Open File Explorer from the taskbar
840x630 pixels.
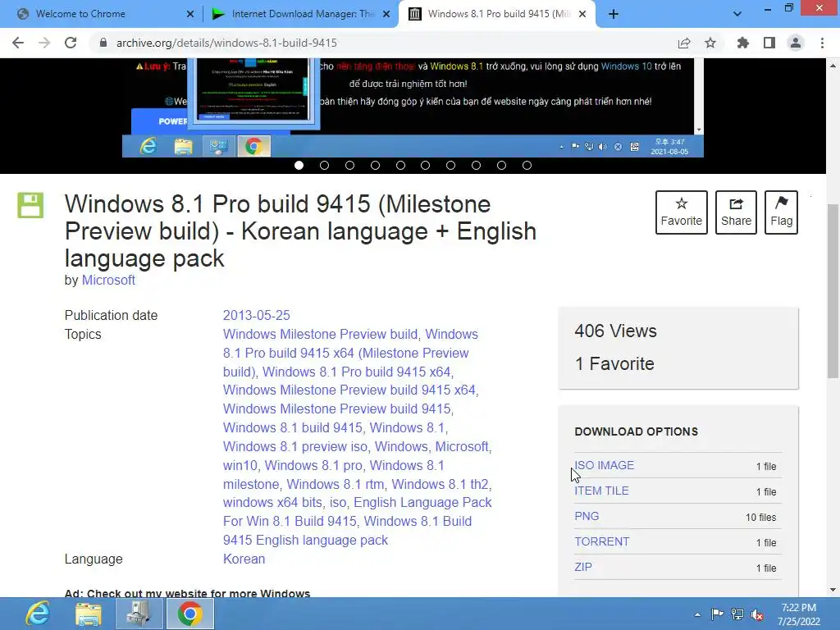tap(88, 614)
